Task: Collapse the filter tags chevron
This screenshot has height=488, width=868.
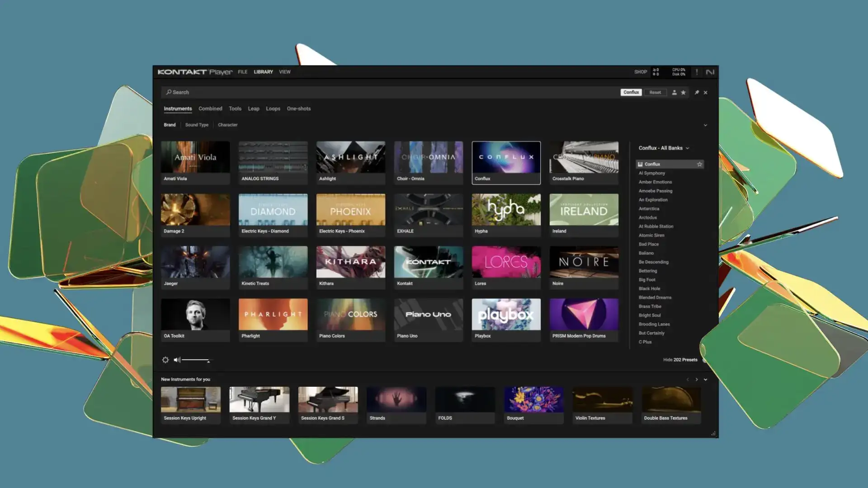Action: [705, 125]
